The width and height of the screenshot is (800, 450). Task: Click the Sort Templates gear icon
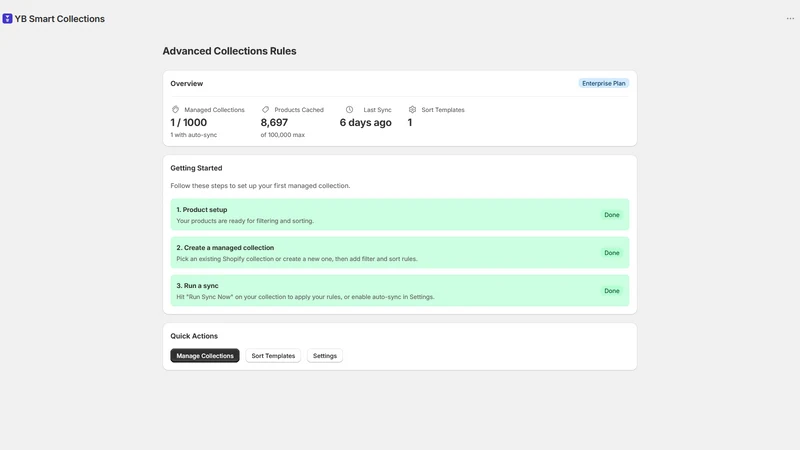[x=412, y=110]
